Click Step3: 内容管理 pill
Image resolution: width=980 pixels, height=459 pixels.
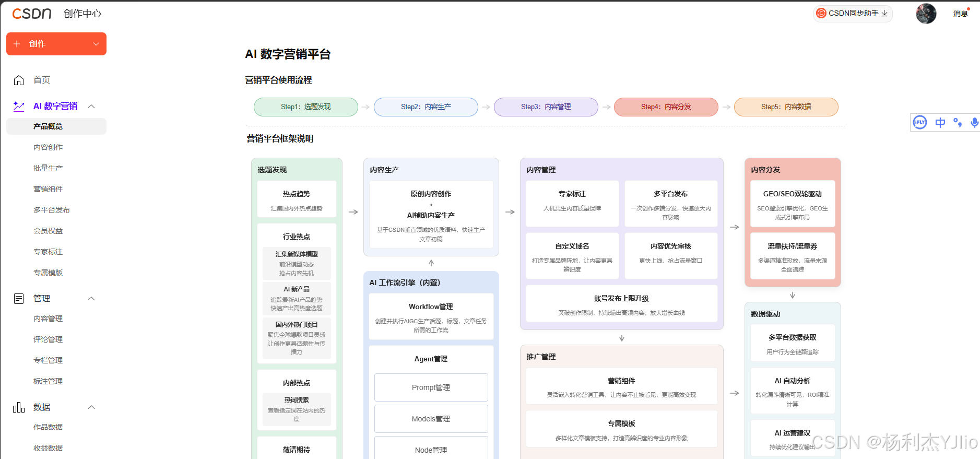click(546, 107)
